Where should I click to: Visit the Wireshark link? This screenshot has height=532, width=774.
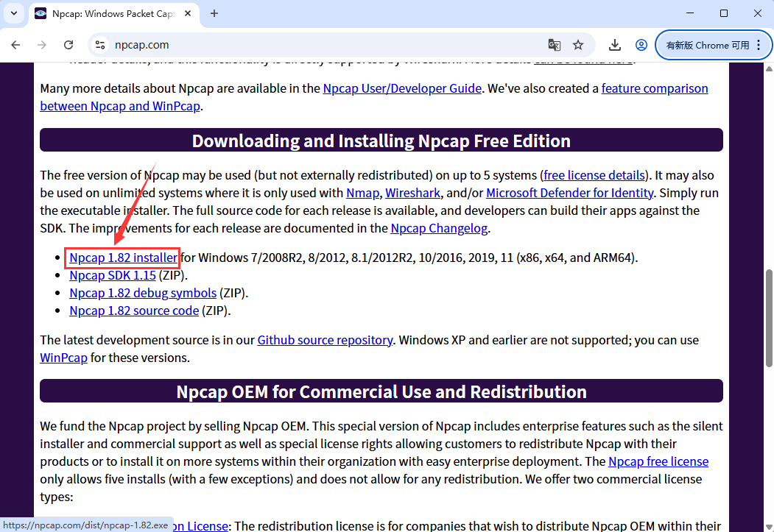[x=412, y=193]
